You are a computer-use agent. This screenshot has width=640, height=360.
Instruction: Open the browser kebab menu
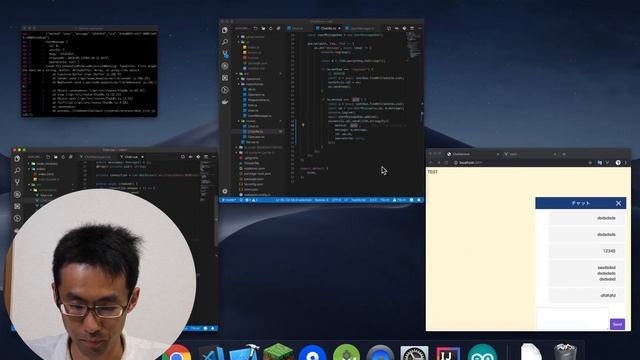[x=625, y=162]
